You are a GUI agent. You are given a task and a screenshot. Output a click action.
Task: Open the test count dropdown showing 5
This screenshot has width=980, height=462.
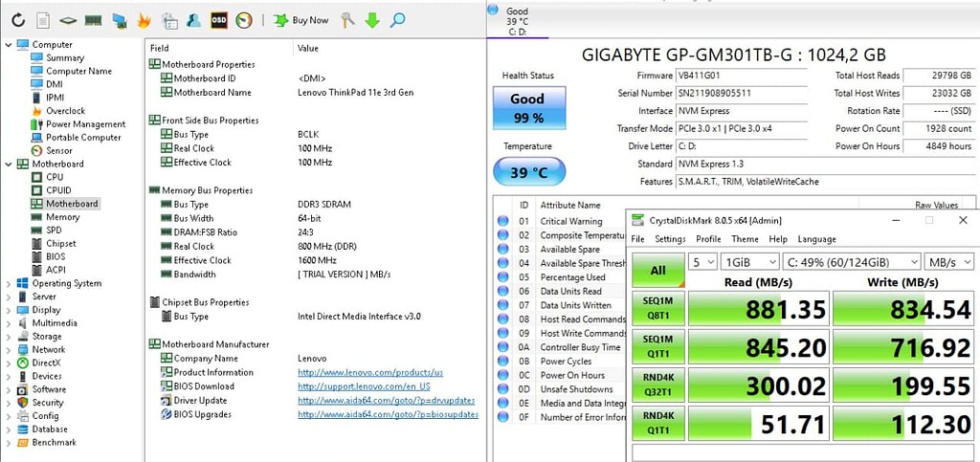[702, 262]
